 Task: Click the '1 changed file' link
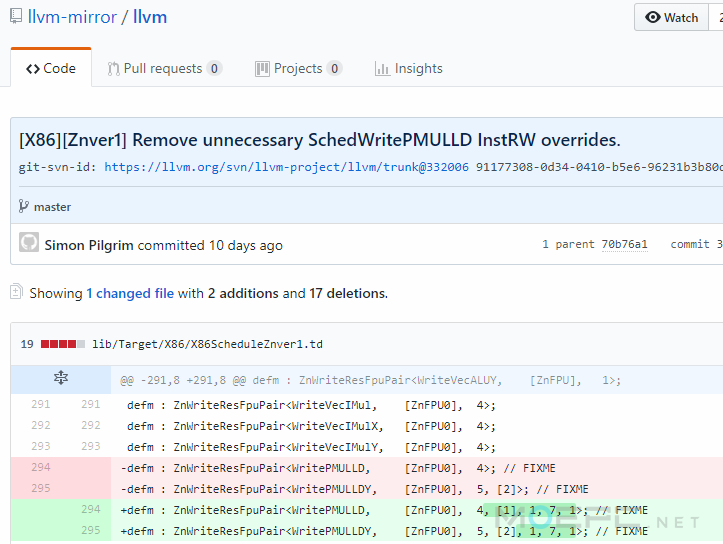tap(130, 293)
